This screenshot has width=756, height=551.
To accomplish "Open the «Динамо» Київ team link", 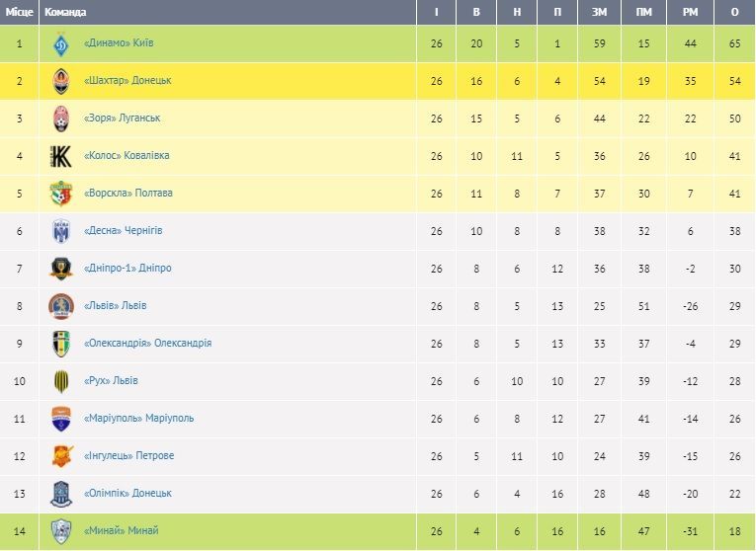I will 119,43.
